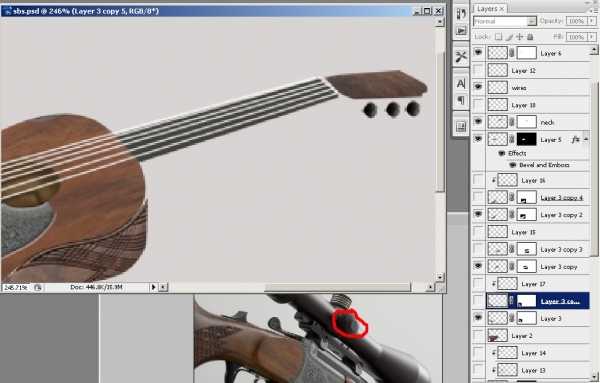This screenshot has height=383, width=600.
Task: Click the Bevel and Emboss effect label
Action: coord(544,165)
